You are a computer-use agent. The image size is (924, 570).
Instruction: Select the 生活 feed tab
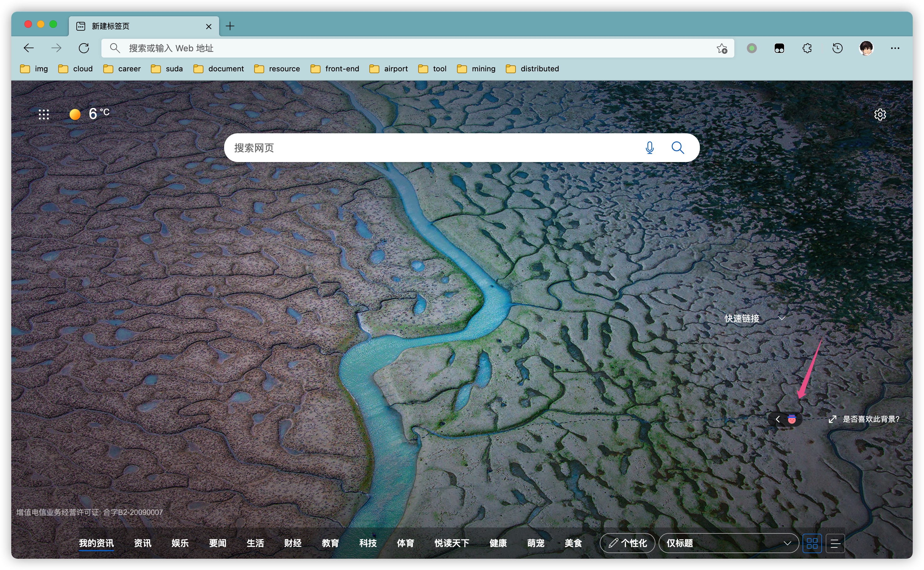(x=255, y=543)
